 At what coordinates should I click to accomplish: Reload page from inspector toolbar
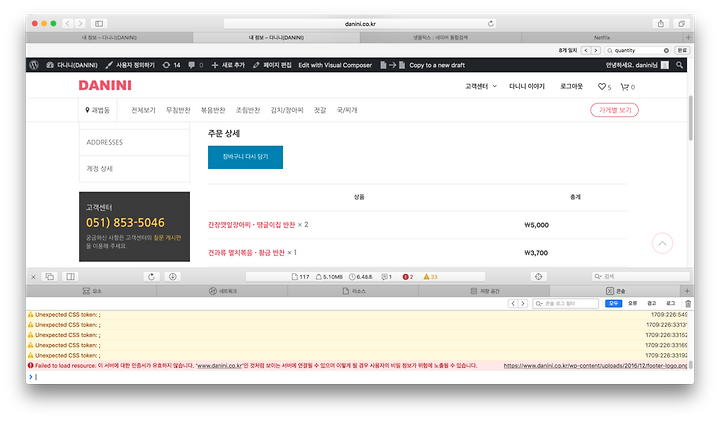pyautogui.click(x=152, y=276)
